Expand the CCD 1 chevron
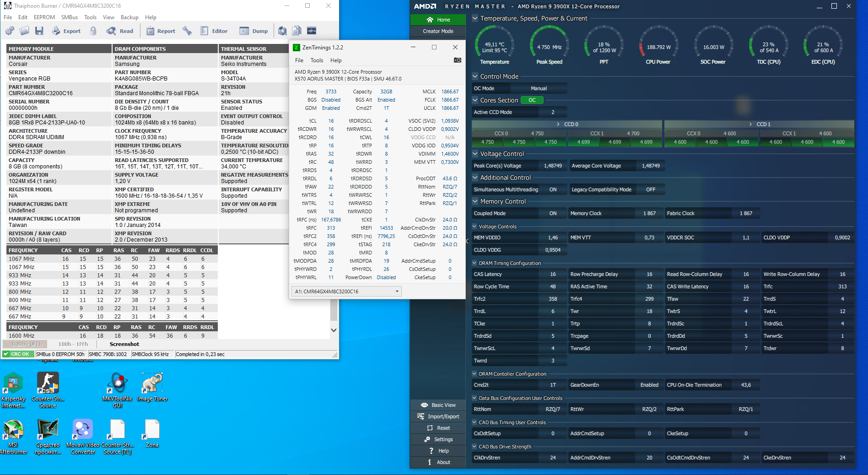This screenshot has width=868, height=475. pos(750,124)
